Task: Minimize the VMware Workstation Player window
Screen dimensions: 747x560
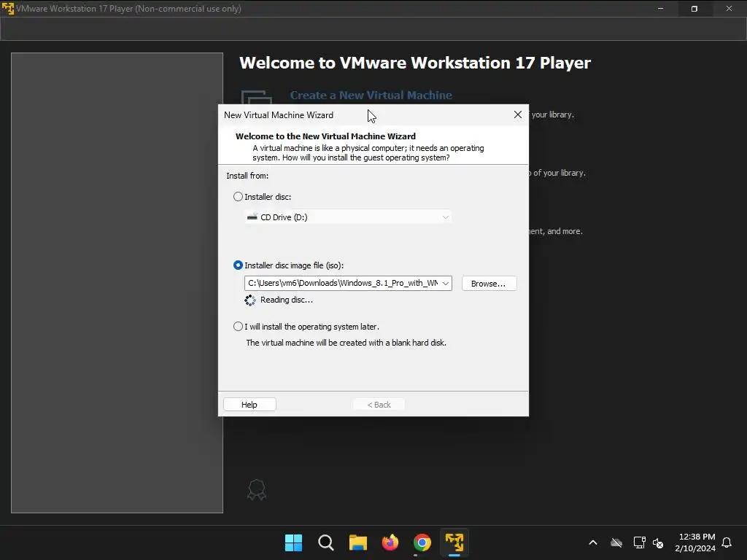Action: (660, 9)
